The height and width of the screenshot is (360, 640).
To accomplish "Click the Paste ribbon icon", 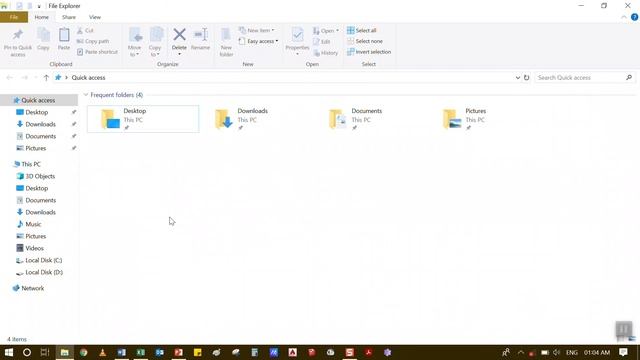I will point(64,35).
